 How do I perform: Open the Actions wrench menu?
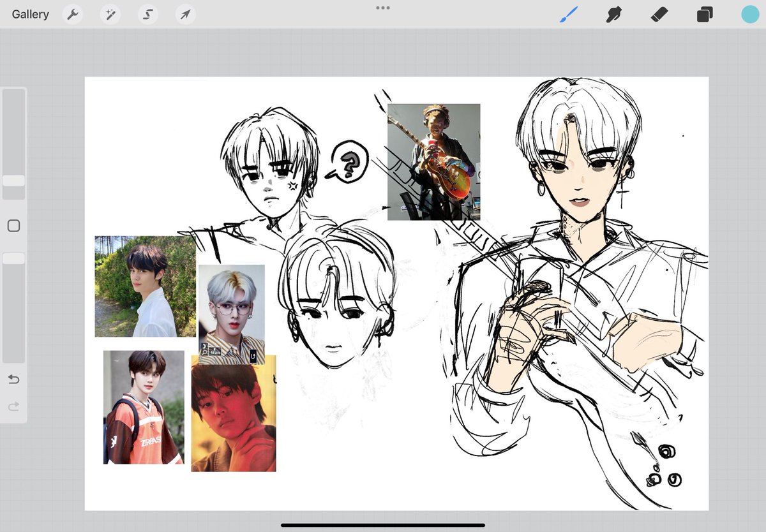click(73, 14)
